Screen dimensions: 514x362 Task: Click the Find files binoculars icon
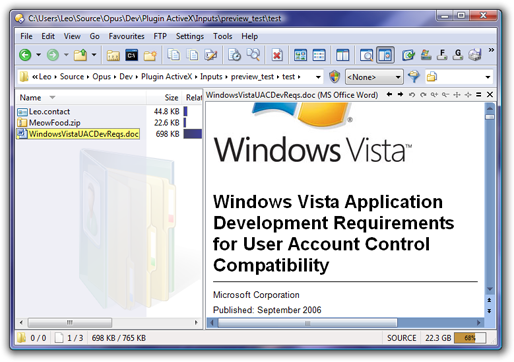(253, 55)
